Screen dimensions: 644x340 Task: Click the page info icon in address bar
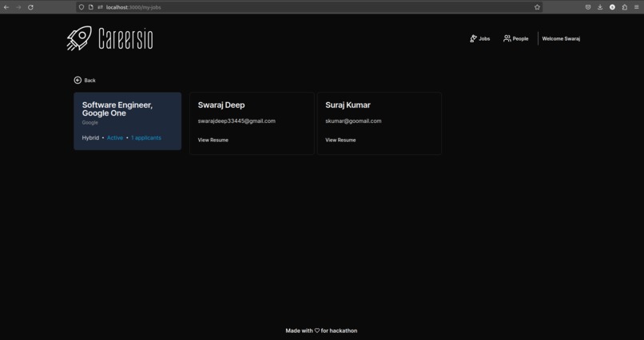pos(91,7)
